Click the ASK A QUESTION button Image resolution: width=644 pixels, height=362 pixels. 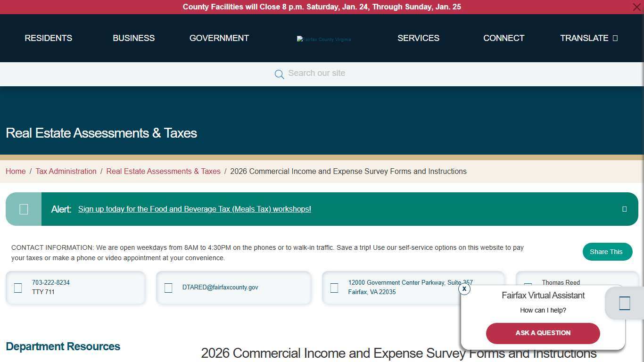[543, 333]
